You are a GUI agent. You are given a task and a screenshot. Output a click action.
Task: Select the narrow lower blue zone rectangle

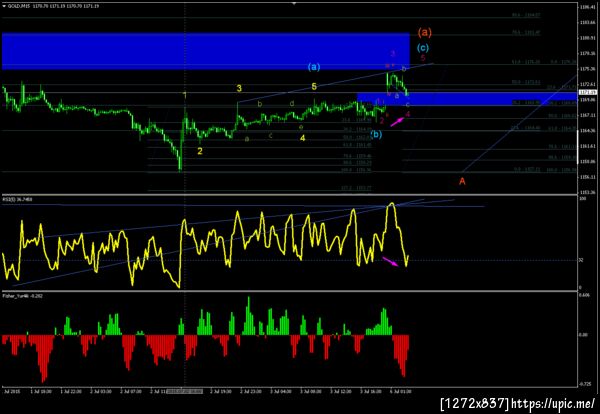[x=466, y=99]
